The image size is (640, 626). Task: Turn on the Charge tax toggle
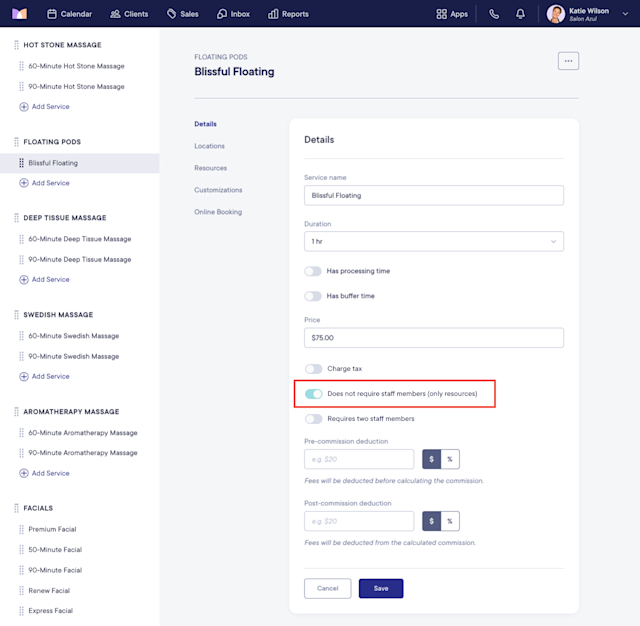point(313,369)
